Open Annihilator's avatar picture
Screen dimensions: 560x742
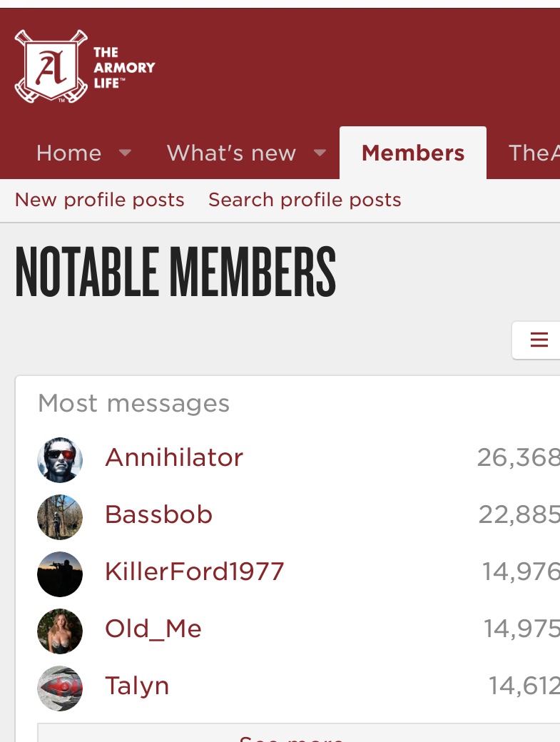[60, 460]
